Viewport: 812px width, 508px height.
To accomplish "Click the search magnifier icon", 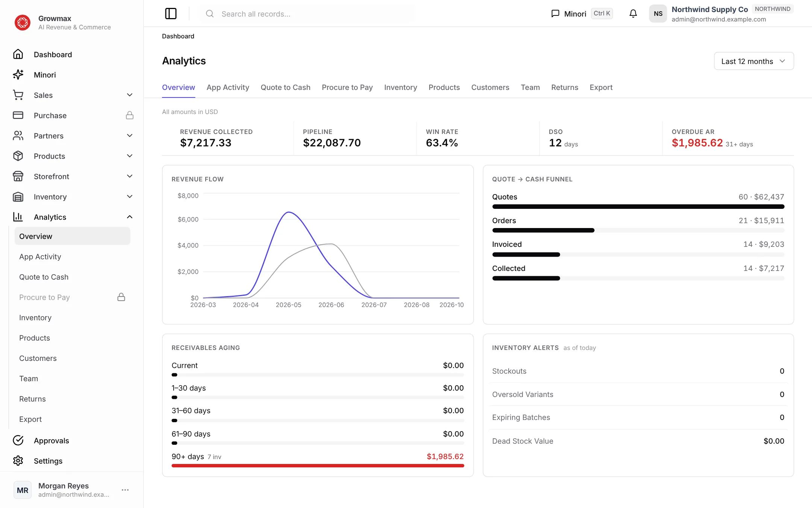I will [210, 14].
